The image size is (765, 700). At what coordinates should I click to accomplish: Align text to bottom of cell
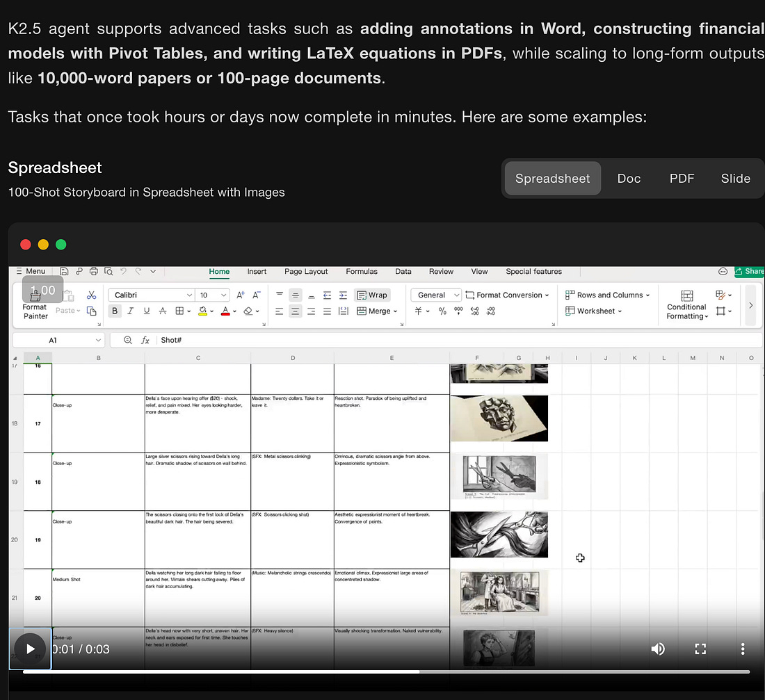pos(312,295)
